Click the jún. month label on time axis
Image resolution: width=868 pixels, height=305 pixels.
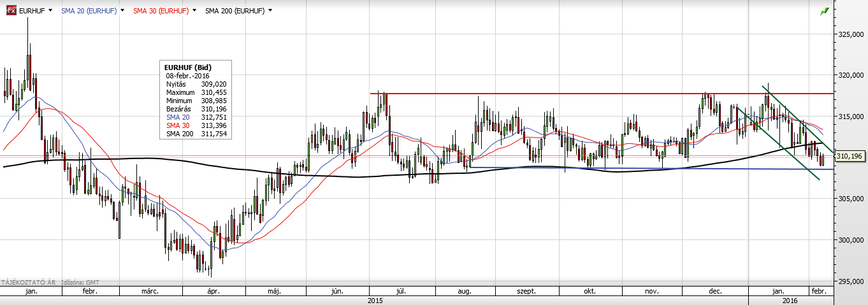pos(338,291)
